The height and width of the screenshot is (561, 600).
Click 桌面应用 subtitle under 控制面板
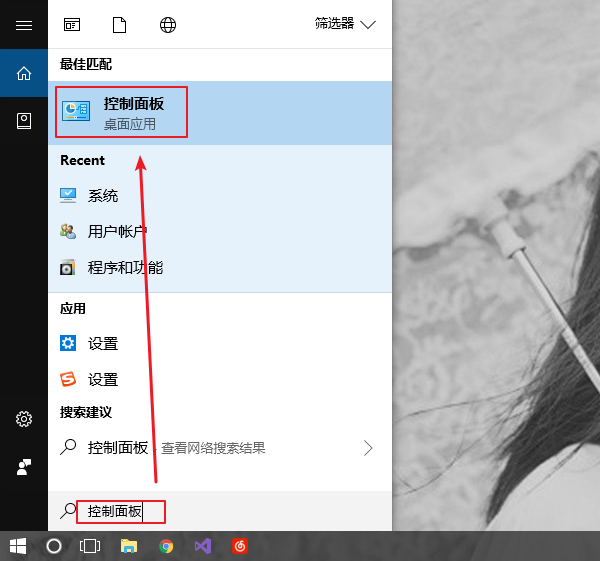[130, 124]
